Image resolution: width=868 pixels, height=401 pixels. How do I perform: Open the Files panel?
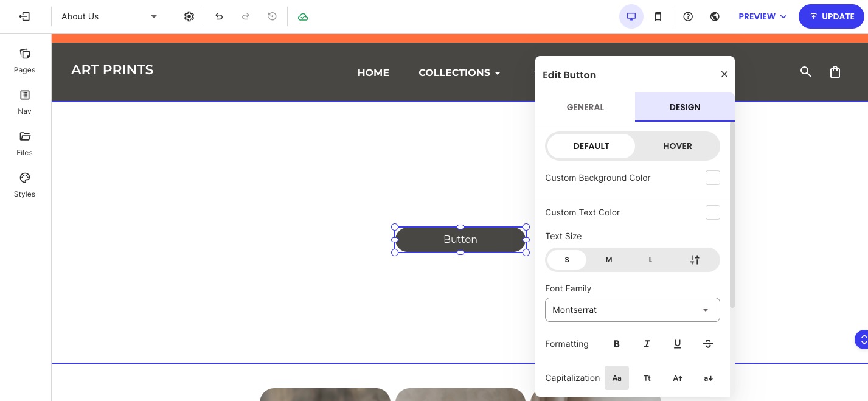click(x=24, y=143)
